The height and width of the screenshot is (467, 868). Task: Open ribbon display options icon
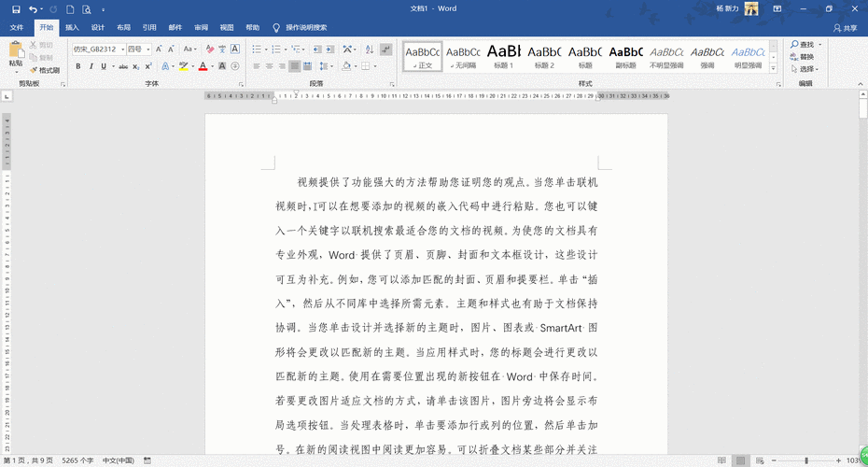tap(777, 8)
